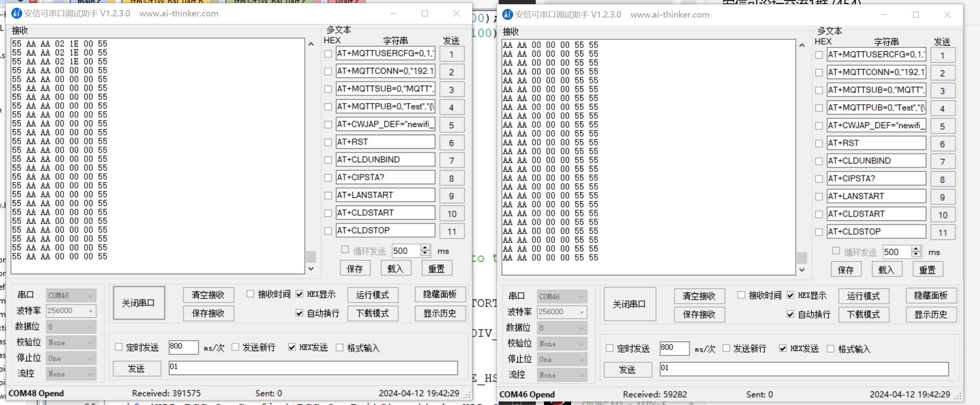Open 停止位 dropdown in COM46 window
The height and width of the screenshot is (405, 980).
[562, 359]
